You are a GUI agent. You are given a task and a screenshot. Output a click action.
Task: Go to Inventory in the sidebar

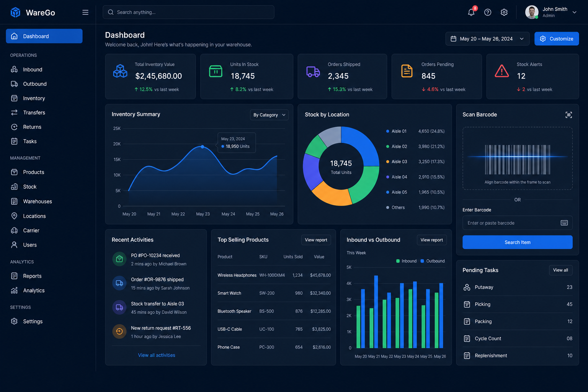pos(34,98)
